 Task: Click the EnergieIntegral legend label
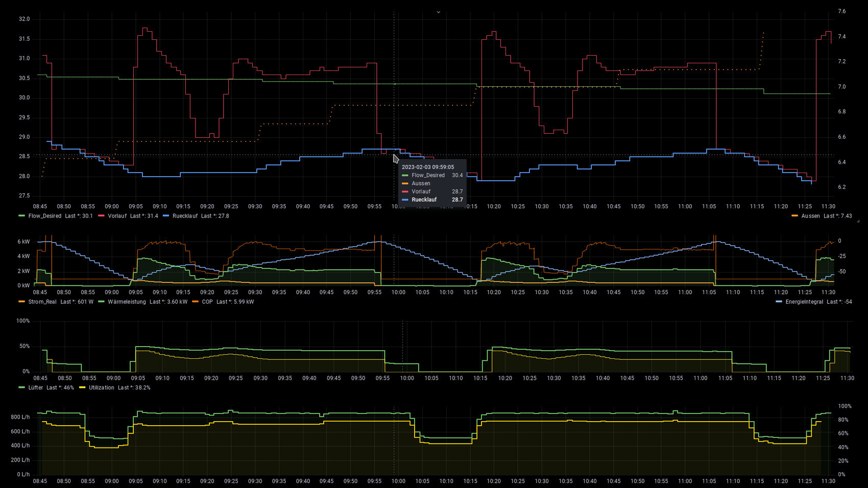[x=804, y=302]
